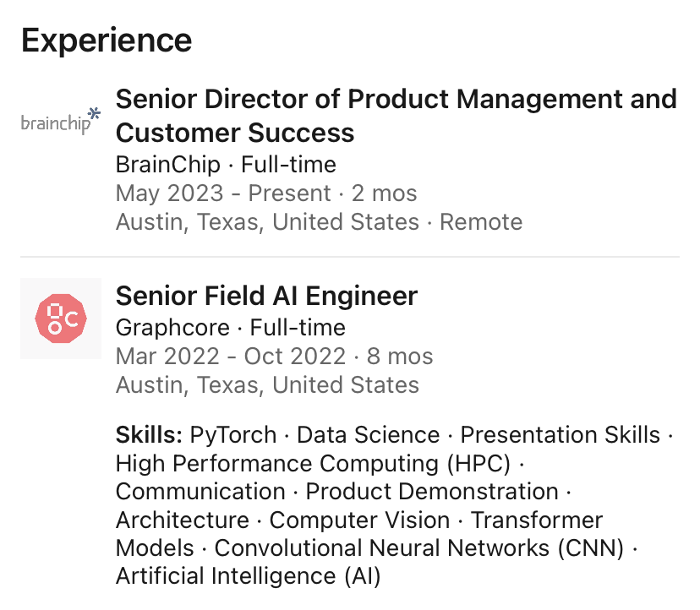
Task: Click the BrainChip · Full-time company line
Action: coord(226,164)
